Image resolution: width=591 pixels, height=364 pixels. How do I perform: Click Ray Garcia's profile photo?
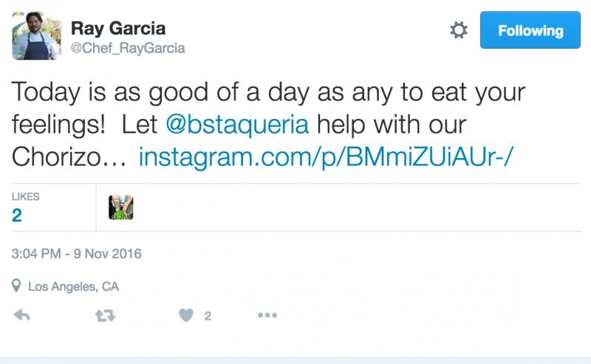tap(36, 35)
